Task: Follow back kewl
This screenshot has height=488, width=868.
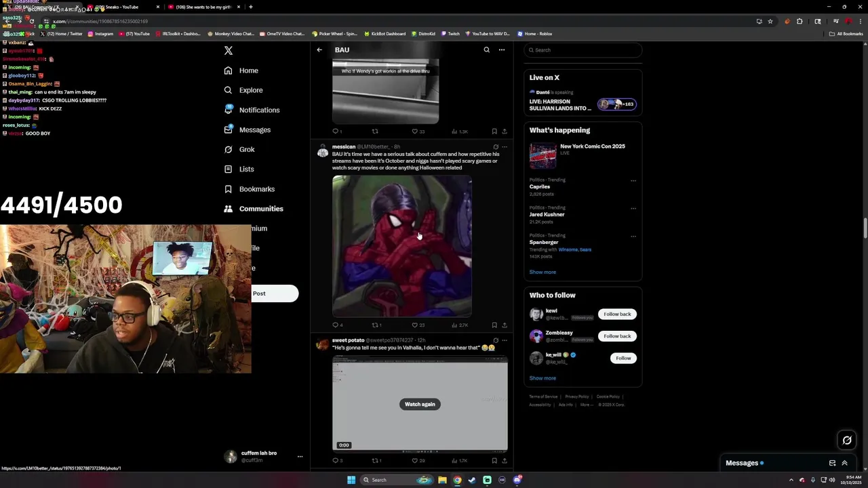Action: tap(617, 314)
